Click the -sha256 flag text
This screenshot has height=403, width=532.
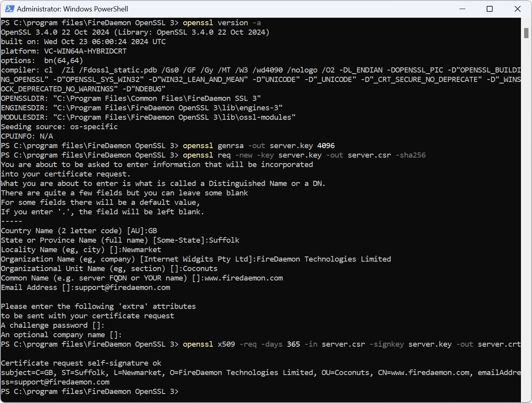point(410,155)
